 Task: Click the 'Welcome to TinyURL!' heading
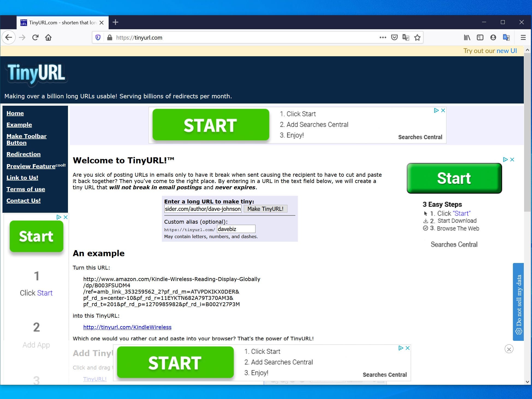click(123, 160)
